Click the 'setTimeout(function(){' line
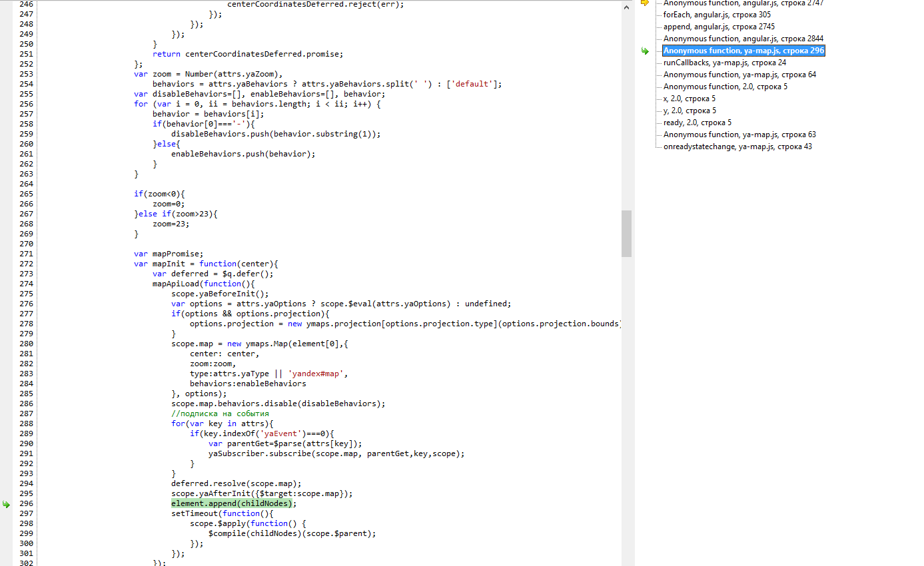 click(222, 513)
